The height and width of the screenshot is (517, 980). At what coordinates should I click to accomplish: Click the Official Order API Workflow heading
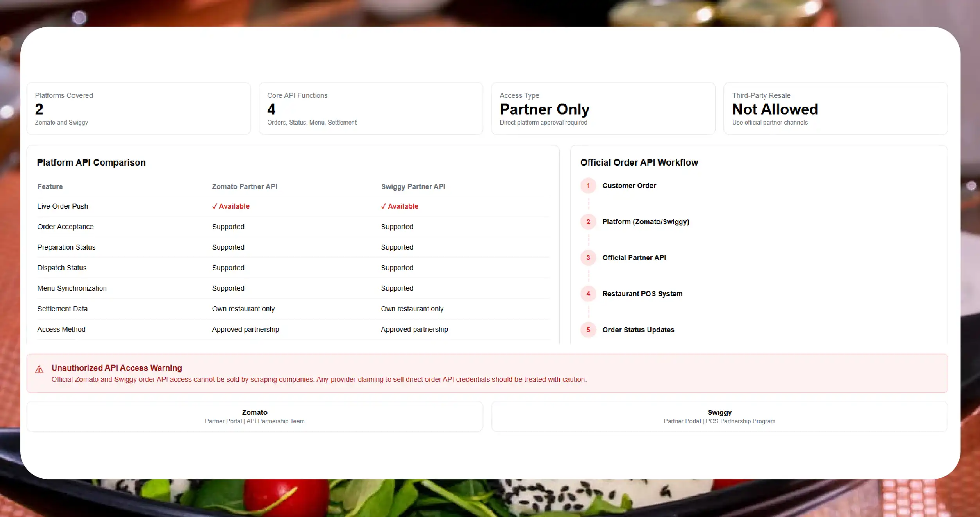click(x=639, y=163)
